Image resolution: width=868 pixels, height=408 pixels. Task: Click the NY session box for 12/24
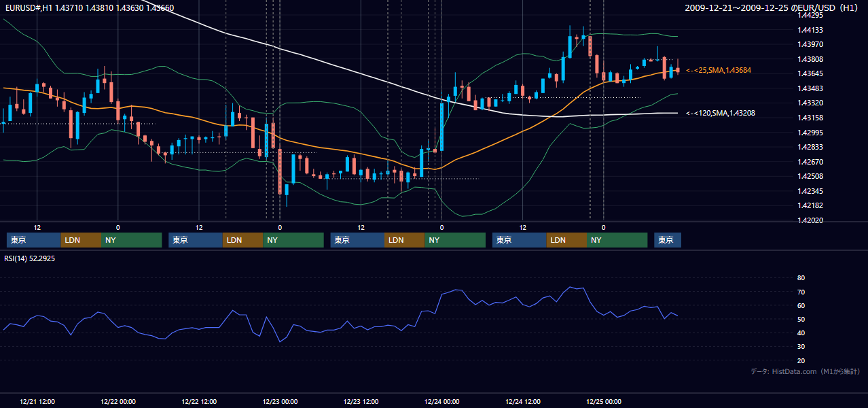(x=617, y=240)
